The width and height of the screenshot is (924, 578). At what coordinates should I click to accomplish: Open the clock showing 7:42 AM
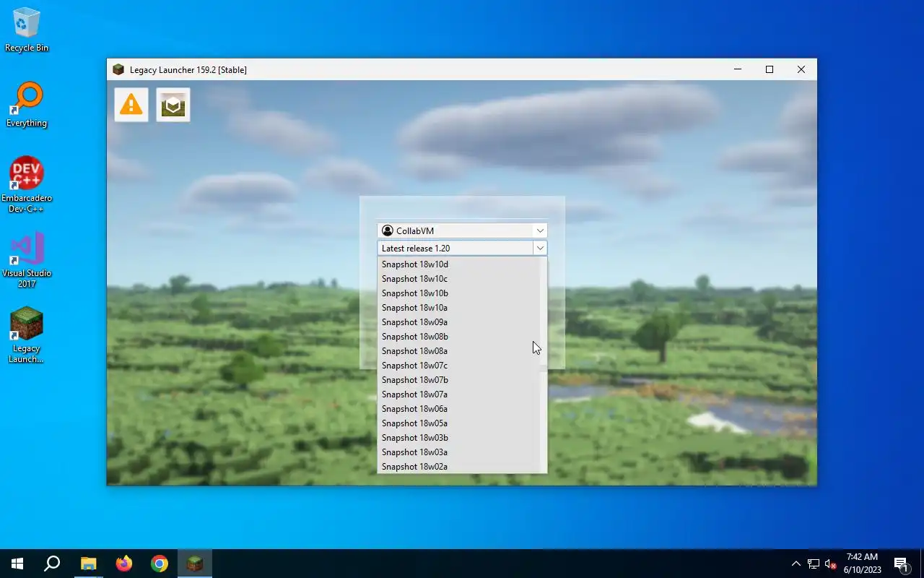pos(862,564)
